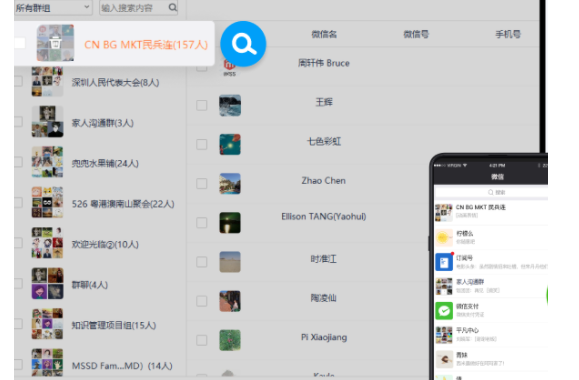Click member name 周轩伟 Bruce
579x380 pixels.
click(324, 63)
